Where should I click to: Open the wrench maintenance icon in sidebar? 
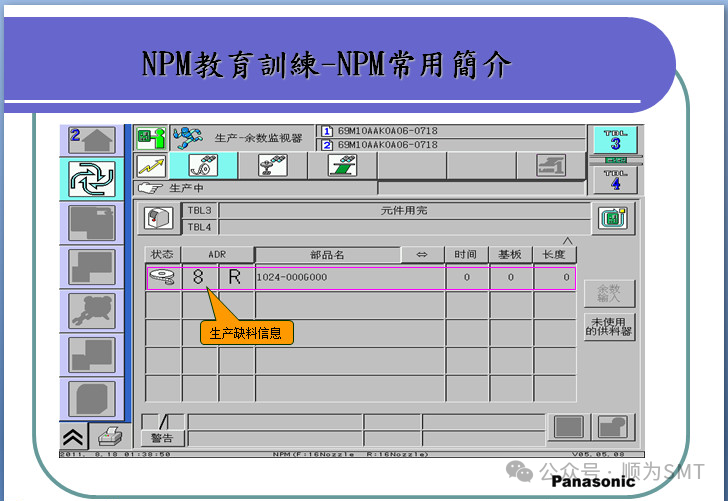(x=92, y=312)
